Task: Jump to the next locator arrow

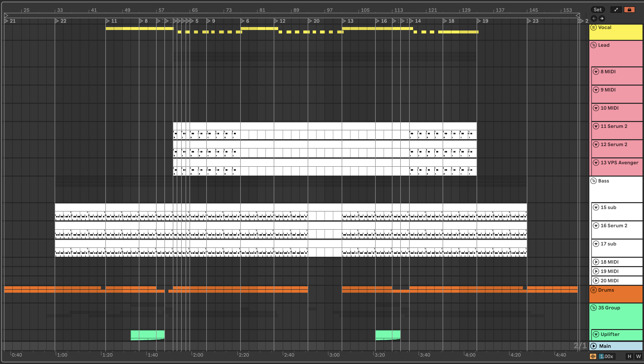Action: pos(602,18)
